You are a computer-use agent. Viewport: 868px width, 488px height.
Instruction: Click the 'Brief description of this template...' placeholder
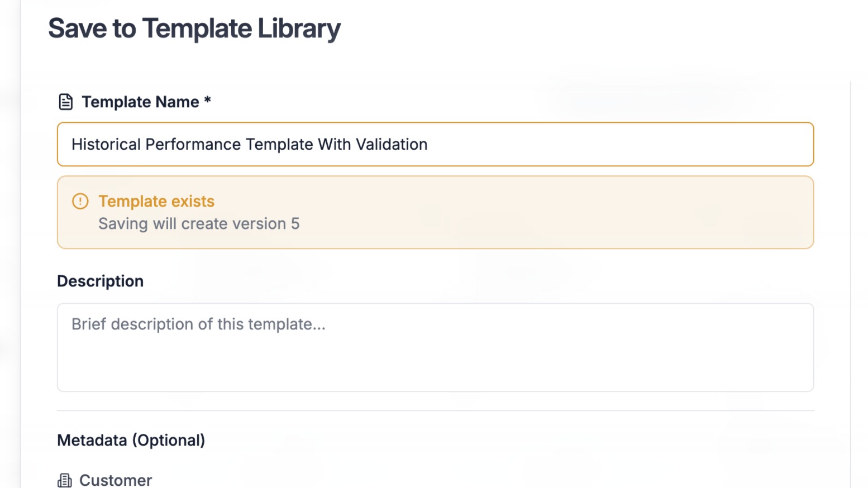click(x=198, y=324)
